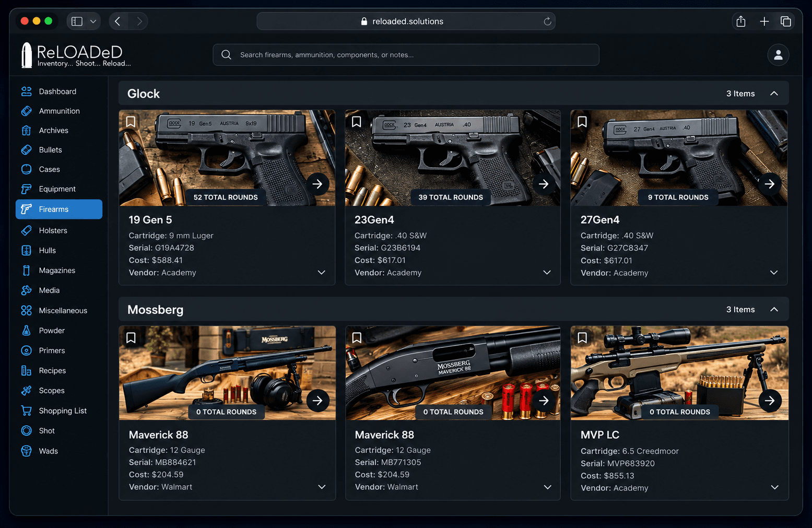Open the Powder section
The image size is (812, 528).
(59, 331)
